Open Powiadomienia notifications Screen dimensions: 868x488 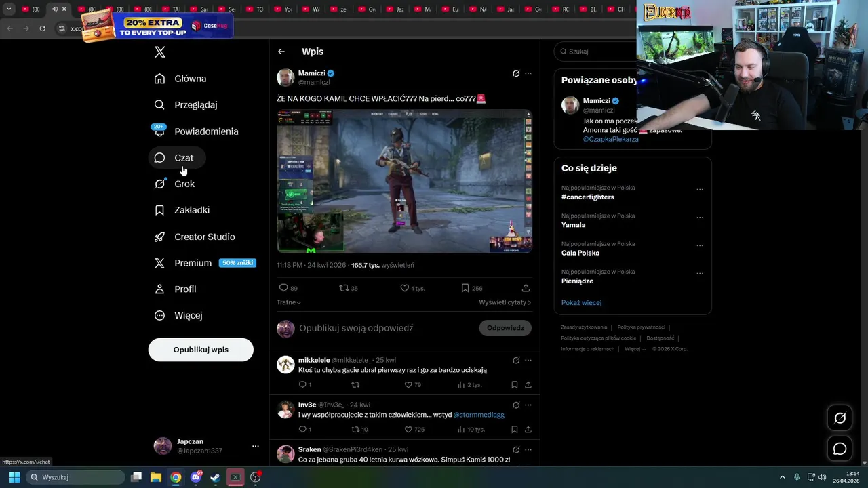[196, 131]
